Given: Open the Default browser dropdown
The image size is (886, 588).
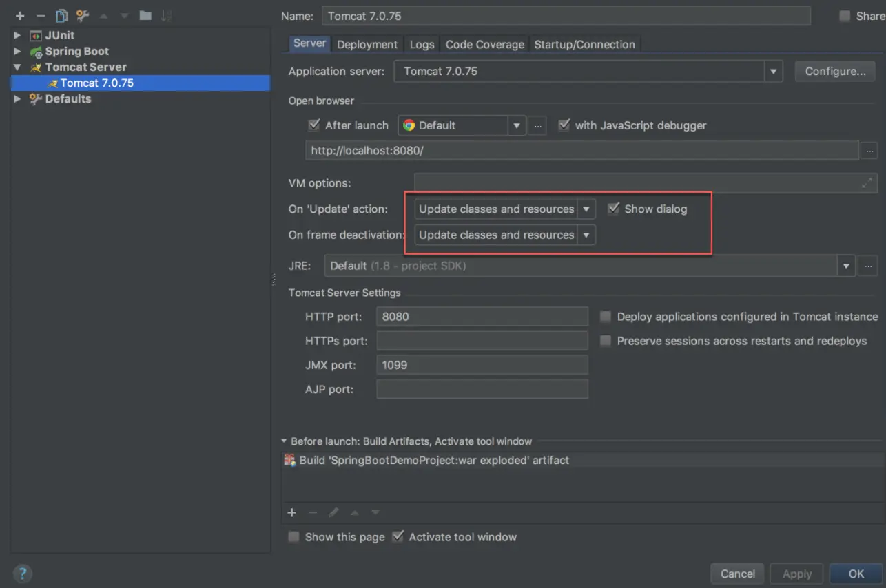Looking at the screenshot, I should [517, 125].
